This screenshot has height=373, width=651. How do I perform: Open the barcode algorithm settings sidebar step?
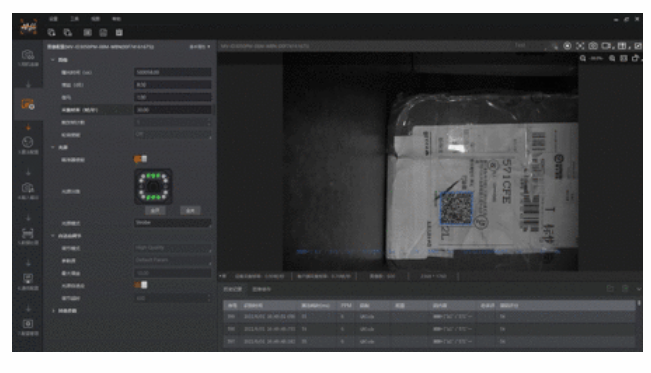[28, 236]
